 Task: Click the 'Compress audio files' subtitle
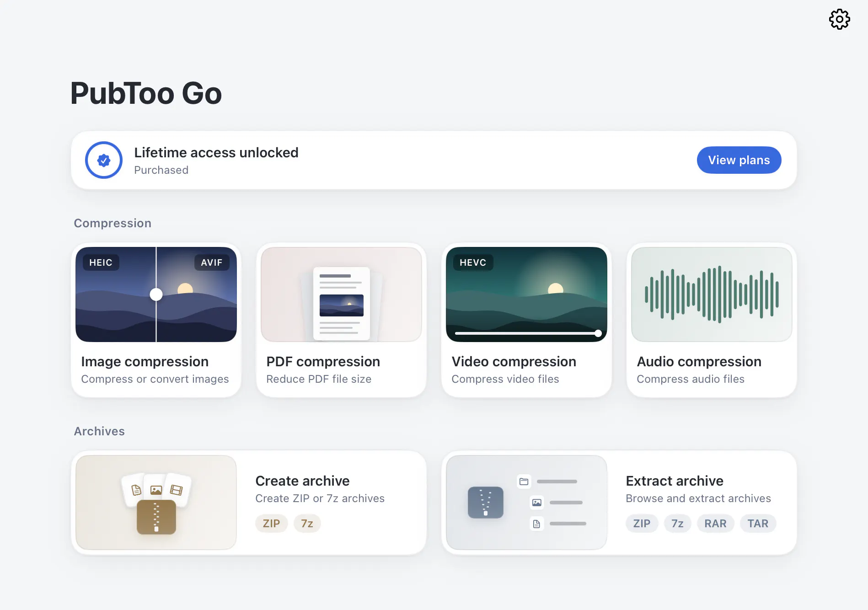click(x=690, y=379)
